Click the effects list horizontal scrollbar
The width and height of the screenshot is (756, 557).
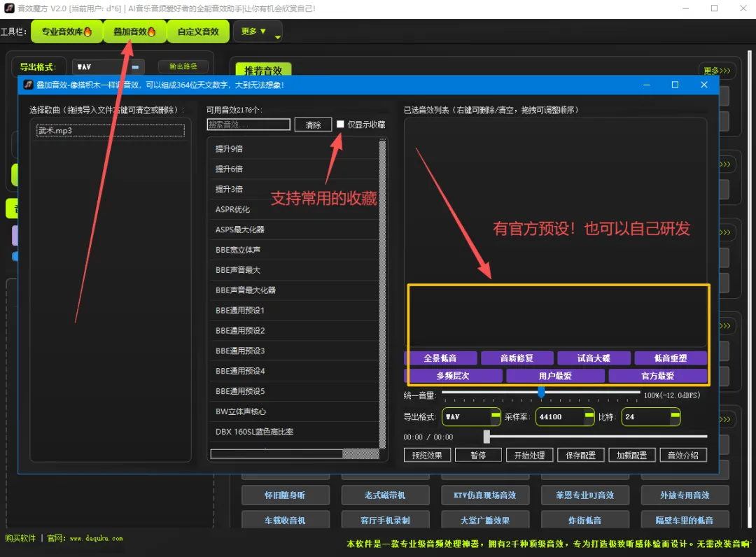[x=295, y=454]
